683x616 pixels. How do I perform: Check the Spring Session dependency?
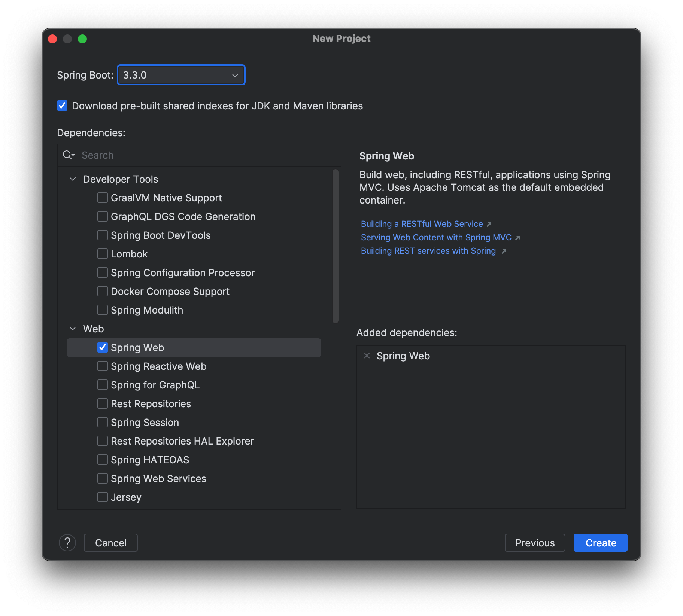102,422
